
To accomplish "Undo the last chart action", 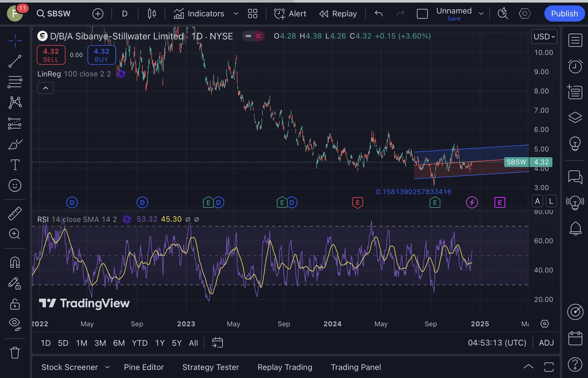I will coord(379,14).
